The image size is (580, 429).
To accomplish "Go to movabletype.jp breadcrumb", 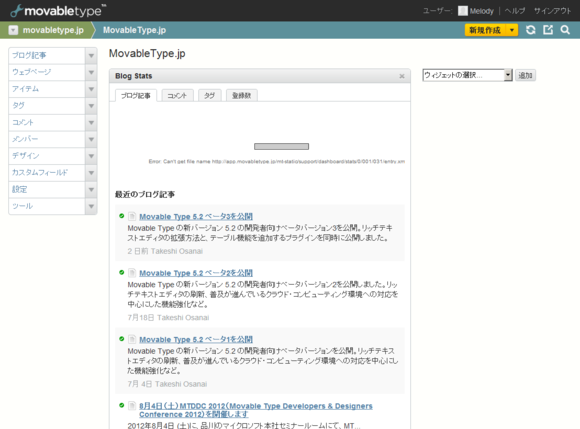I will click(53, 30).
